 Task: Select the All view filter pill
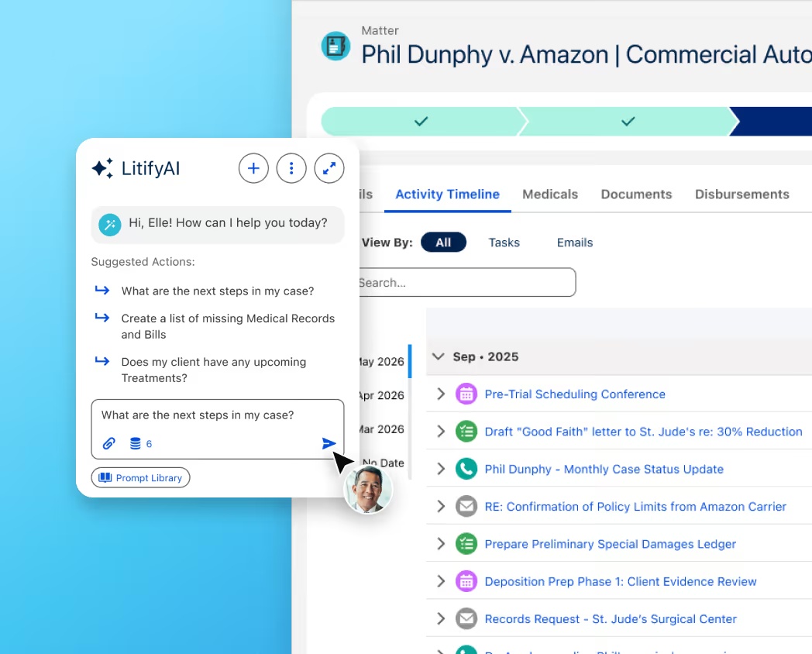[x=443, y=243]
